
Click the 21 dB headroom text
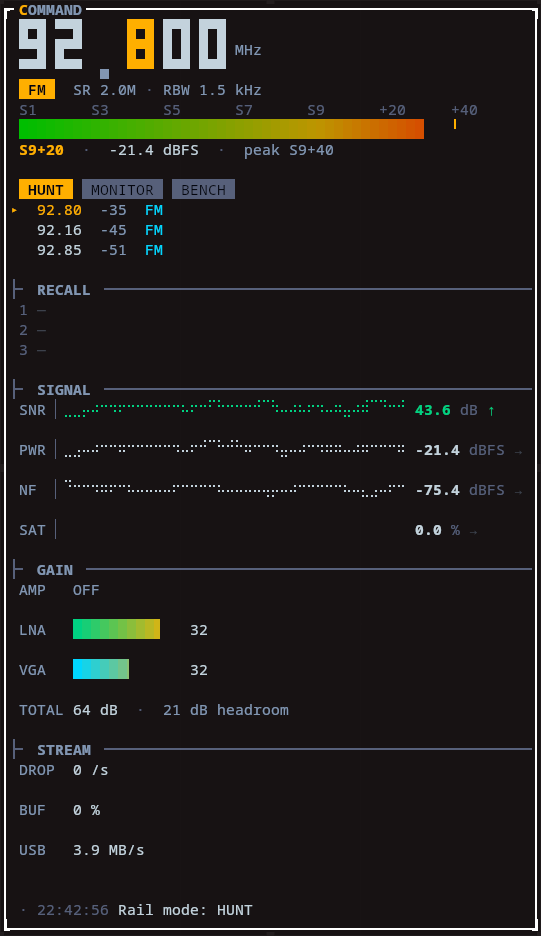pos(226,710)
